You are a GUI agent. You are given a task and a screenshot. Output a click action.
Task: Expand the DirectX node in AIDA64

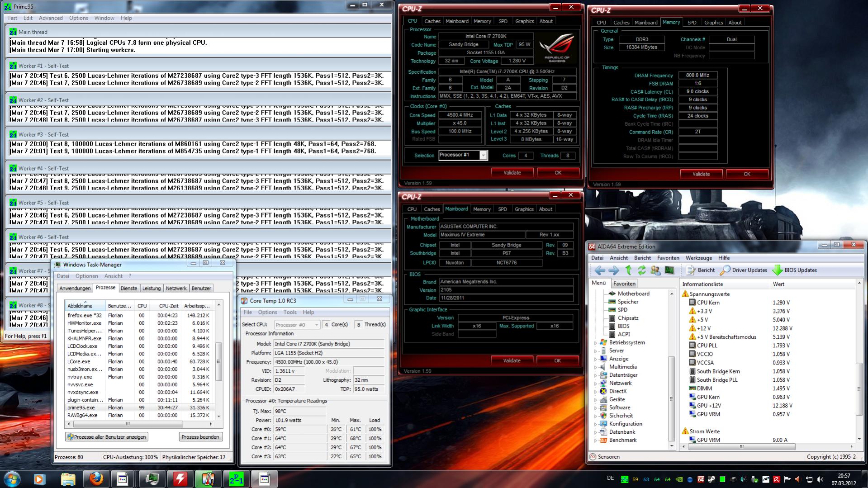tap(596, 392)
